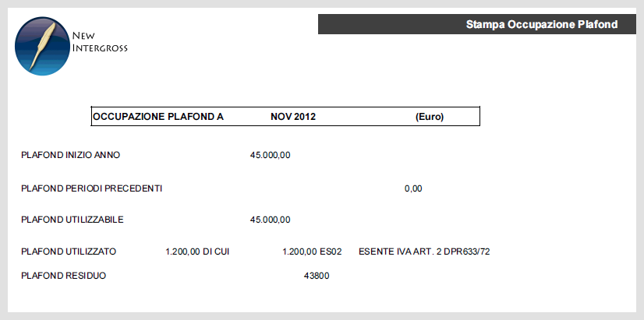Click ESENTE IVA ART. 2 DPR633/72 description
Image resolution: width=644 pixels, height=320 pixels.
tap(424, 251)
